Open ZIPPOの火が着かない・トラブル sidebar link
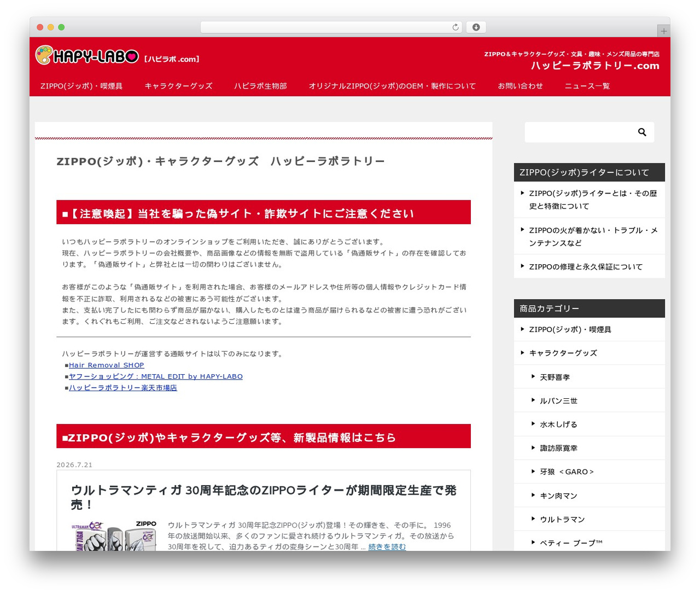Screen dimensions: 700x593 [x=593, y=236]
